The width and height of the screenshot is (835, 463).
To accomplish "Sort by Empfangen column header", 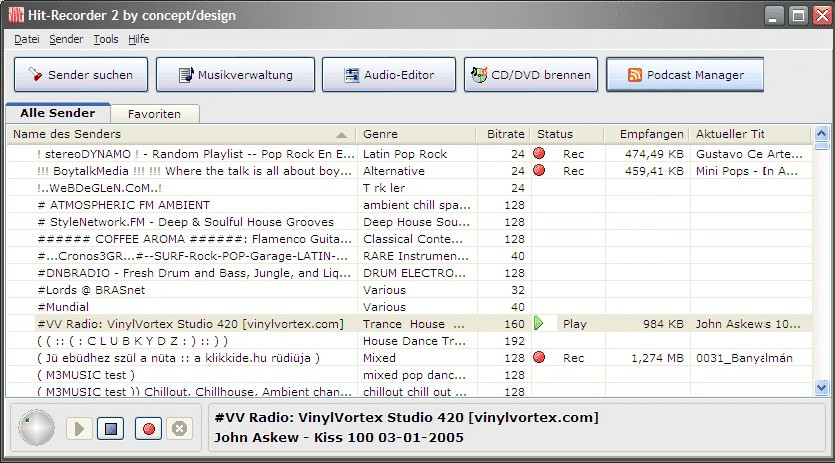I will (x=647, y=134).
